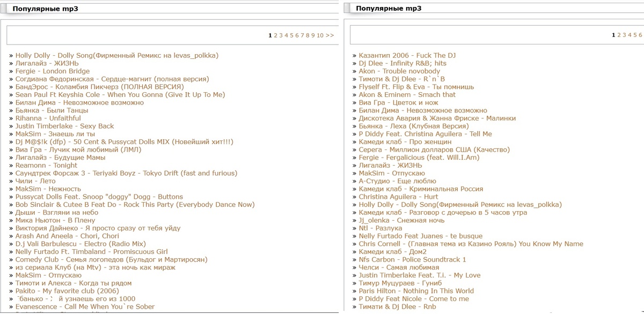Open D.j Vali Barbulescu - Electro (Radio Mix)
The height and width of the screenshot is (314, 644).
tap(80, 244)
